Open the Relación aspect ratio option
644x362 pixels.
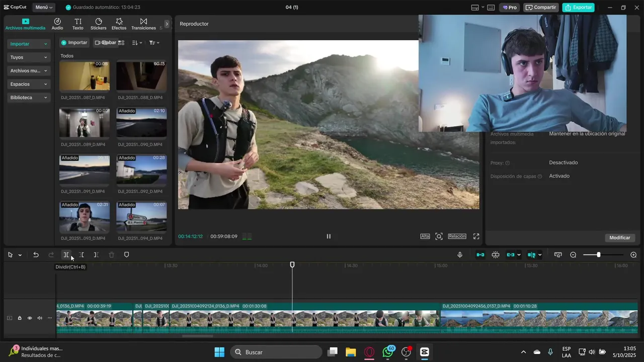coord(457,236)
